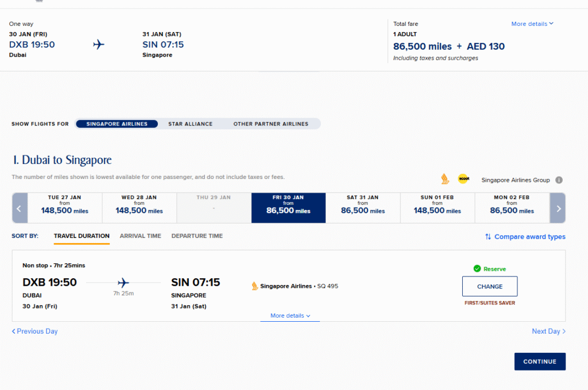This screenshot has height=390, width=588.
Task: Click the airline logo beside SQ 495
Action: click(255, 286)
